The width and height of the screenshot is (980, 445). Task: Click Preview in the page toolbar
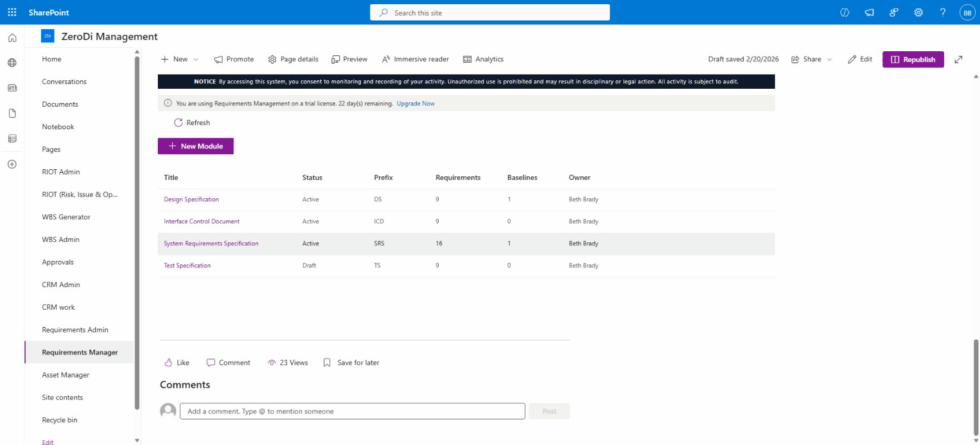[x=349, y=60]
